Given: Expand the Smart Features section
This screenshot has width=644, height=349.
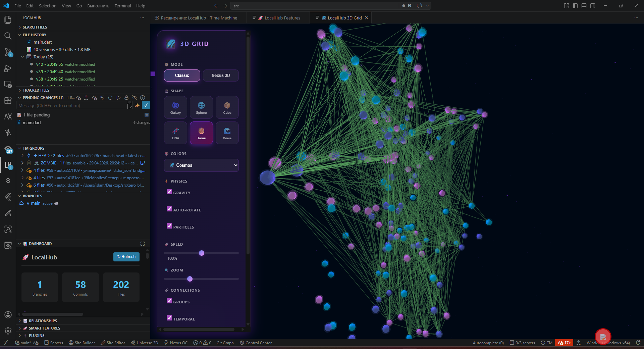Looking at the screenshot, I should pos(83,328).
